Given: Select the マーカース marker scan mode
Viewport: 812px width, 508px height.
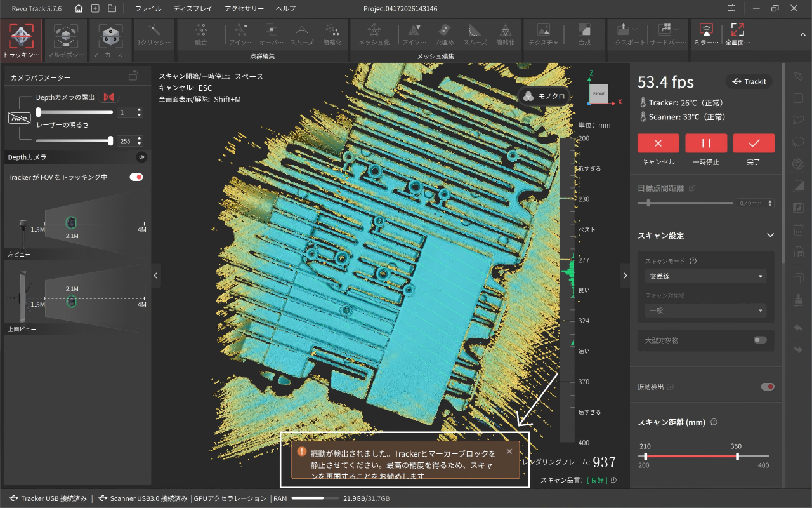Looking at the screenshot, I should [110, 41].
